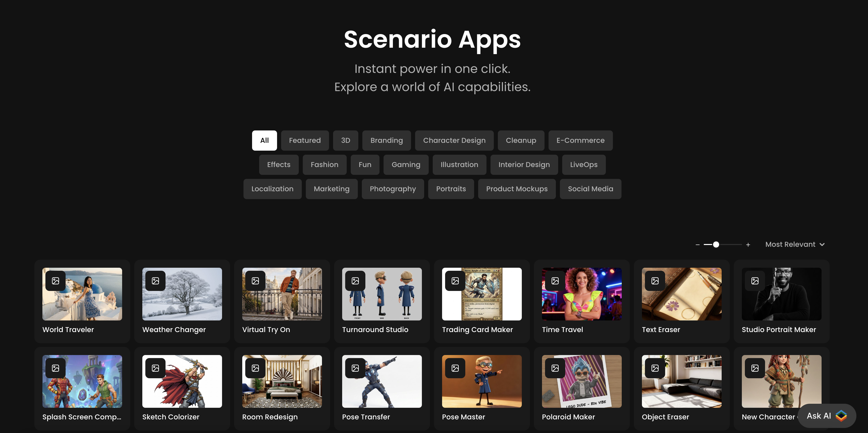Click image icon on World Traveler card
This screenshot has width=868, height=433.
(56, 281)
